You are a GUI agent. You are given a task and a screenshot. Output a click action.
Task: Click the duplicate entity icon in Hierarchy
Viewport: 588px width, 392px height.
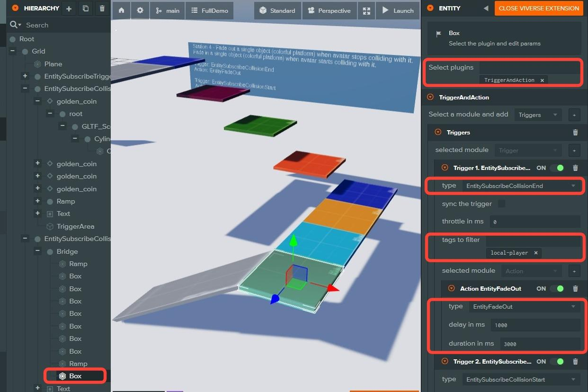point(85,9)
